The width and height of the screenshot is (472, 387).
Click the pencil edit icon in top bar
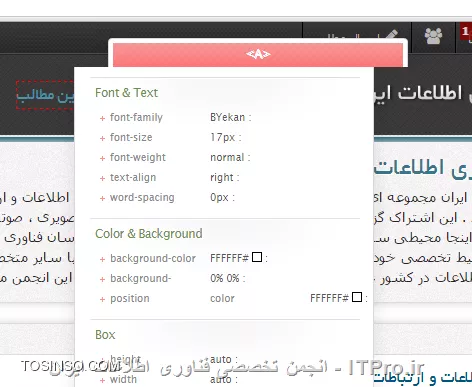pos(392,35)
